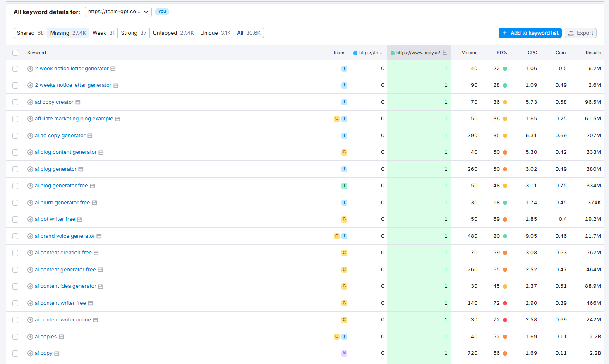Click the plus icon beside 'ai blurb generator free'
Image resolution: width=609 pixels, height=364 pixels.
point(30,203)
